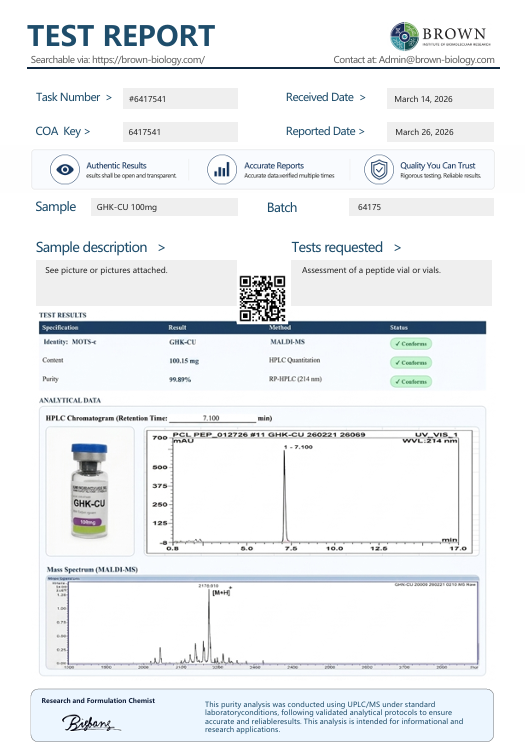Click the Authentic Results heading
Image resolution: width=525 pixels, height=742 pixels.
coord(116,166)
